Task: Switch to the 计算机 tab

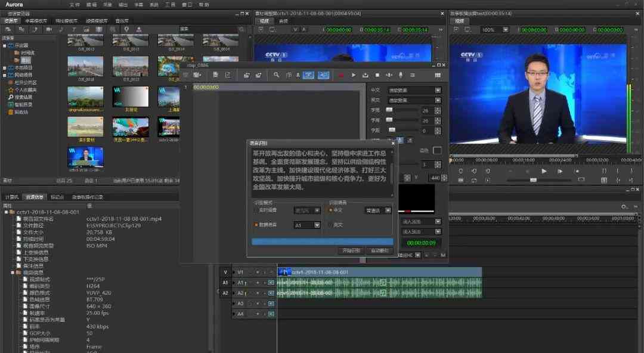Action: 12,197
